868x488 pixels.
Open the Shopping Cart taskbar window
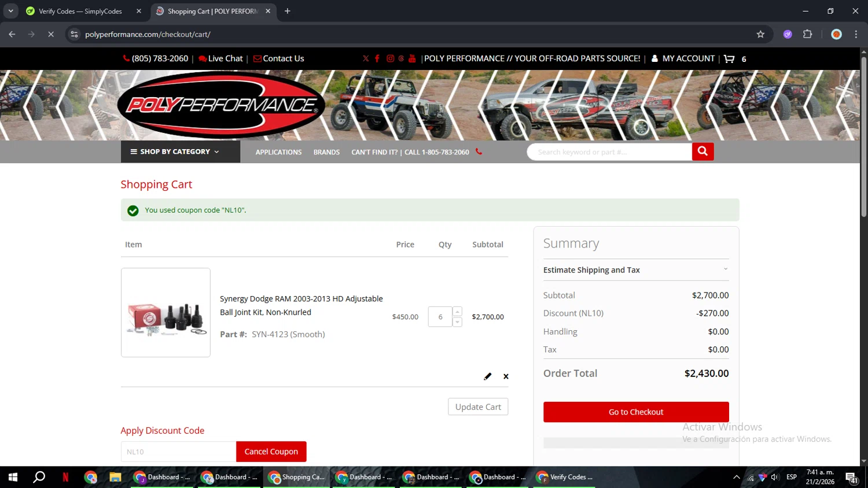[297, 477]
